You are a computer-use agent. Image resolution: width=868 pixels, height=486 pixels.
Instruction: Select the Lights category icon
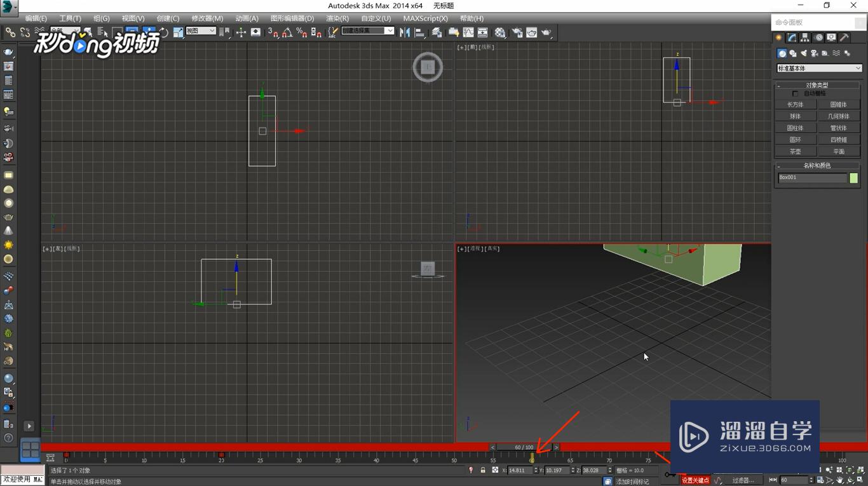click(x=804, y=53)
